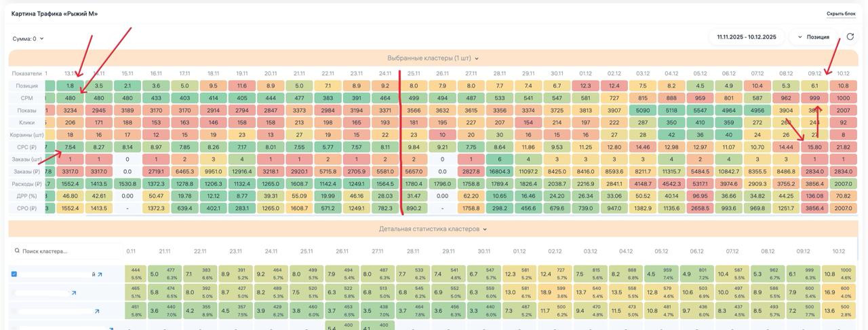This screenshot has width=868, height=330.
Task: Open external link icon of the checked cluster row
Action: tap(100, 274)
